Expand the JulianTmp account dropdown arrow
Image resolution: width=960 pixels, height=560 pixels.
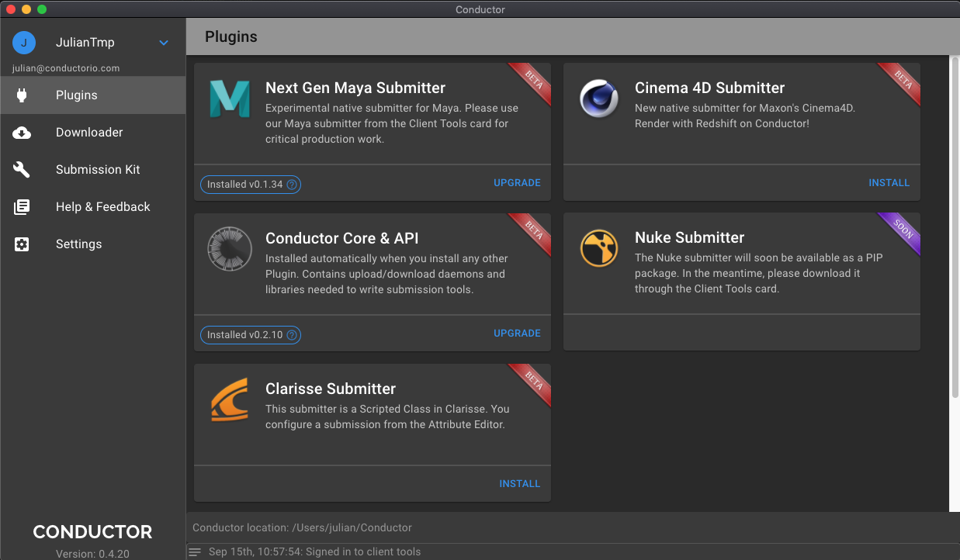pyautogui.click(x=164, y=43)
